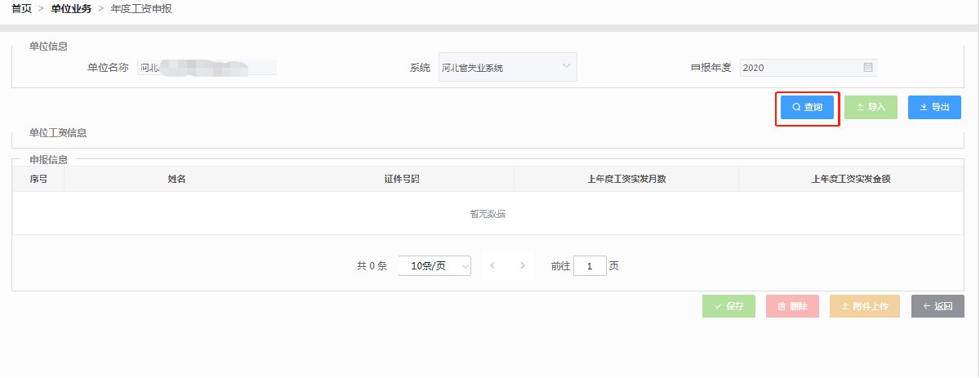Click 首页 in the breadcrumb
Viewport: 980px width, 378px height.
click(x=22, y=8)
